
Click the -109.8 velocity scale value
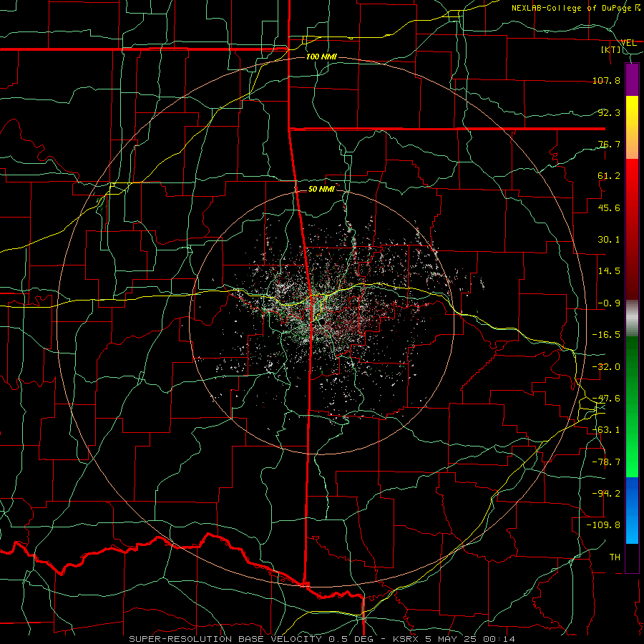603,525
